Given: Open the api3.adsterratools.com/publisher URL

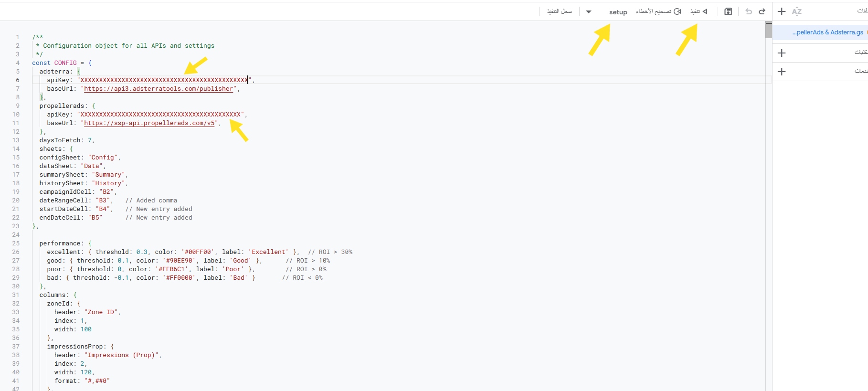Looking at the screenshot, I should tap(159, 89).
